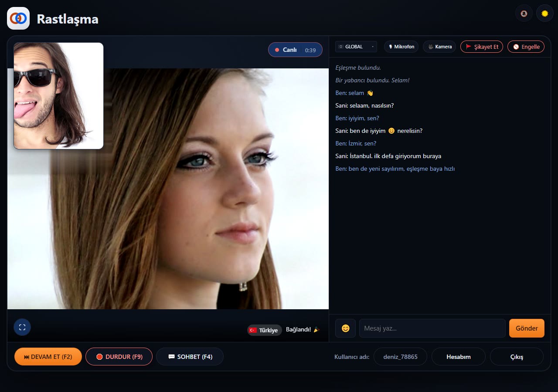This screenshot has height=392, width=558.
Task: Click the Türkiye flag badge
Action: point(264,330)
